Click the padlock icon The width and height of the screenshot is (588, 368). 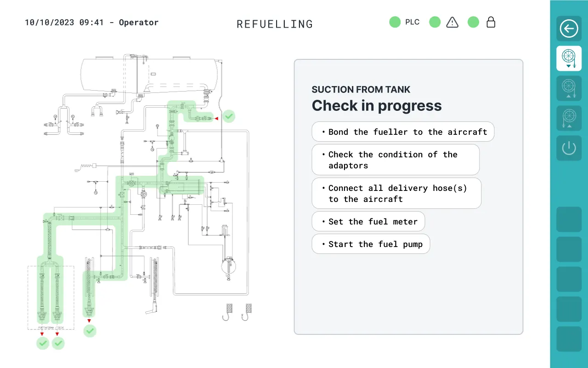point(491,22)
